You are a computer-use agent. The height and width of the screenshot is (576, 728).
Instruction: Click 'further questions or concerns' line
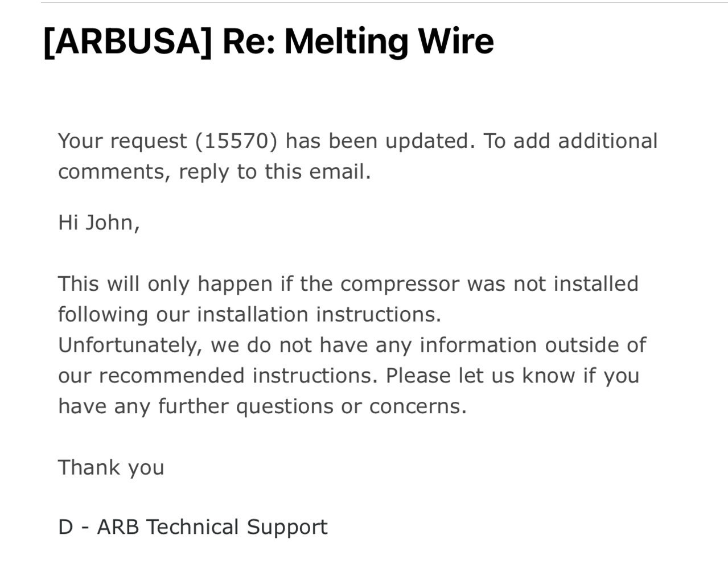(312, 406)
